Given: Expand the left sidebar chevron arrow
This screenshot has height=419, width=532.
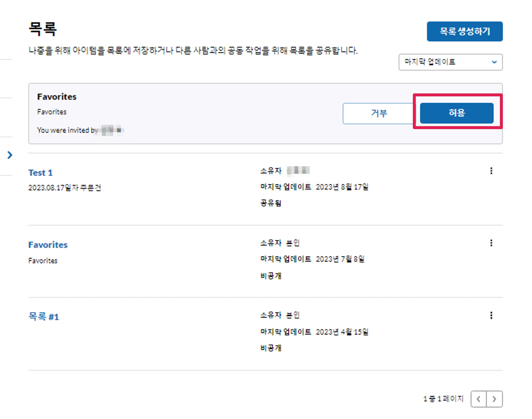Looking at the screenshot, I should (10, 155).
